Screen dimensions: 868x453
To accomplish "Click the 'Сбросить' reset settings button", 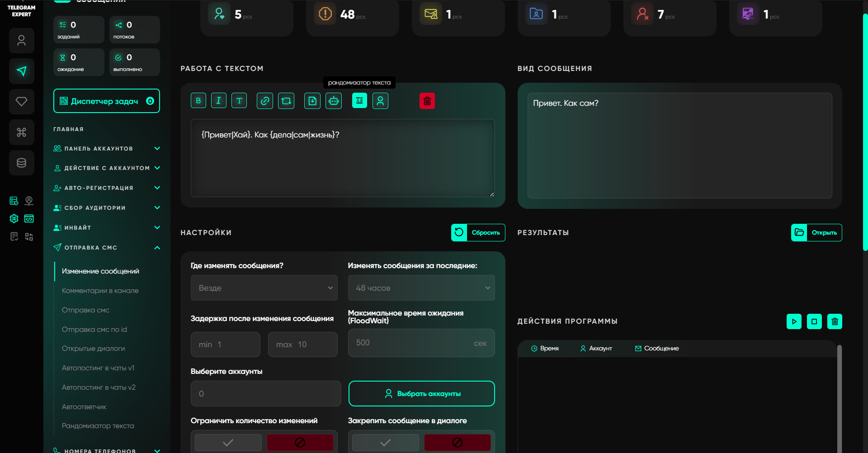I will point(478,233).
